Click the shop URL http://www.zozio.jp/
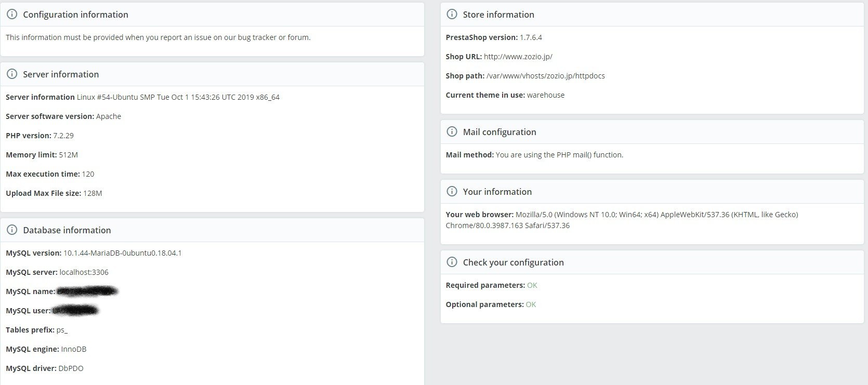 518,57
